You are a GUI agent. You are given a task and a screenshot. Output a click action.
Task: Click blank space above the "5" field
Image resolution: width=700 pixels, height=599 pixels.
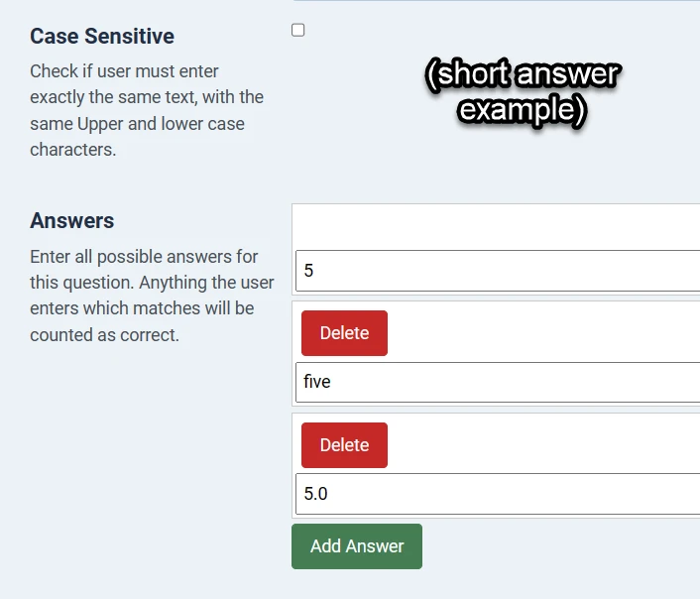496,225
